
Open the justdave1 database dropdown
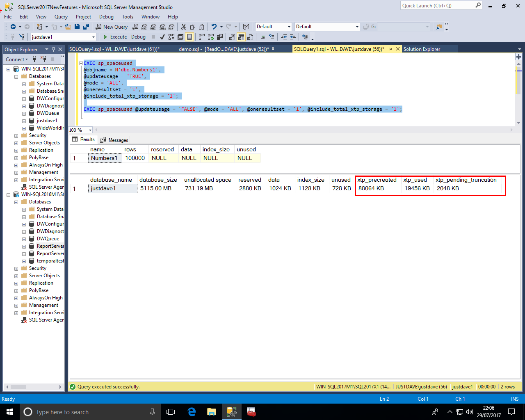(94, 37)
